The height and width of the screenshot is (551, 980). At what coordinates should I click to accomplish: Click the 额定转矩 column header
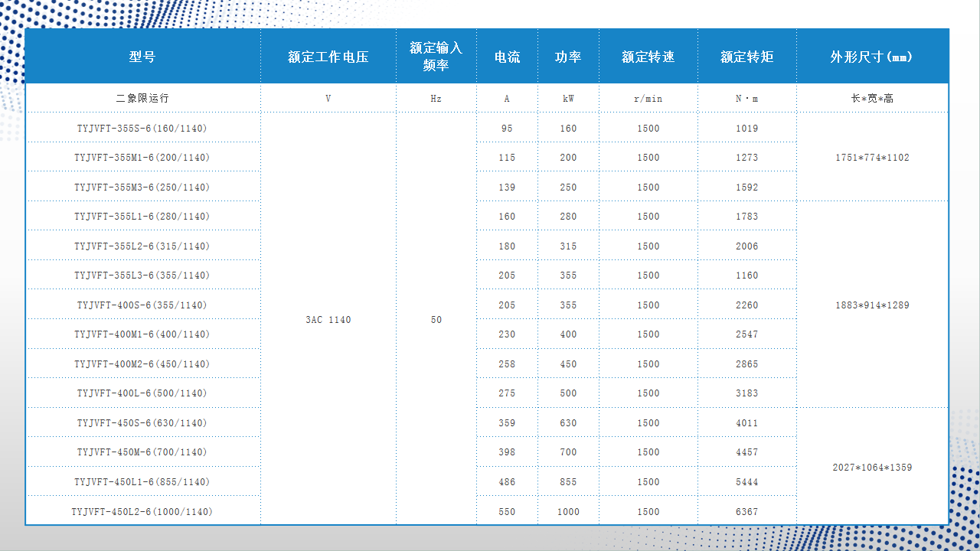tap(747, 57)
